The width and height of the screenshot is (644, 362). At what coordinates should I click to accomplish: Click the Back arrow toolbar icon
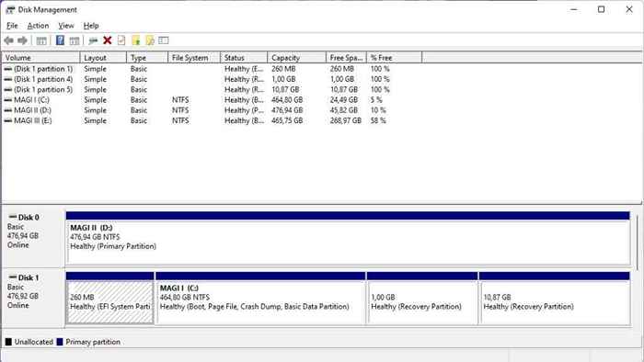click(x=8, y=40)
